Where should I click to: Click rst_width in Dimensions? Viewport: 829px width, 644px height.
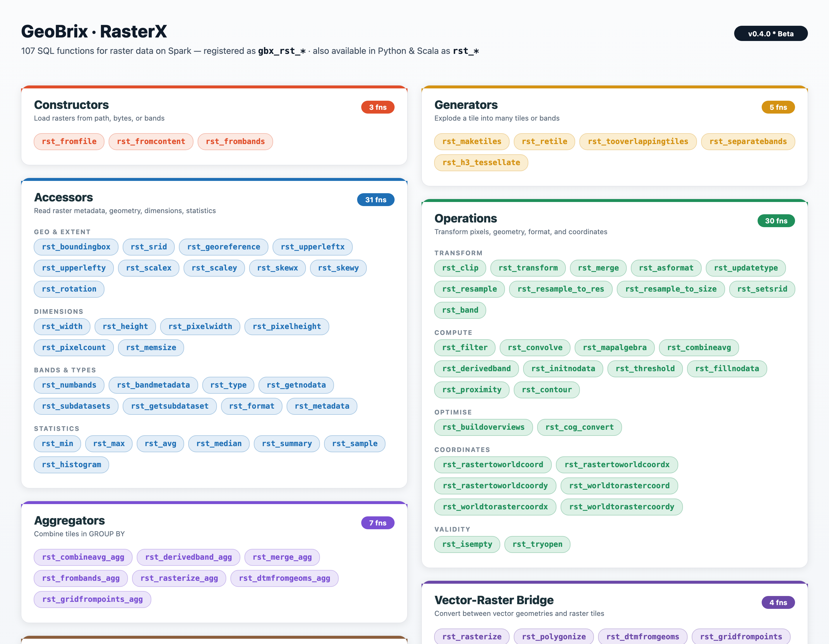[x=62, y=327]
